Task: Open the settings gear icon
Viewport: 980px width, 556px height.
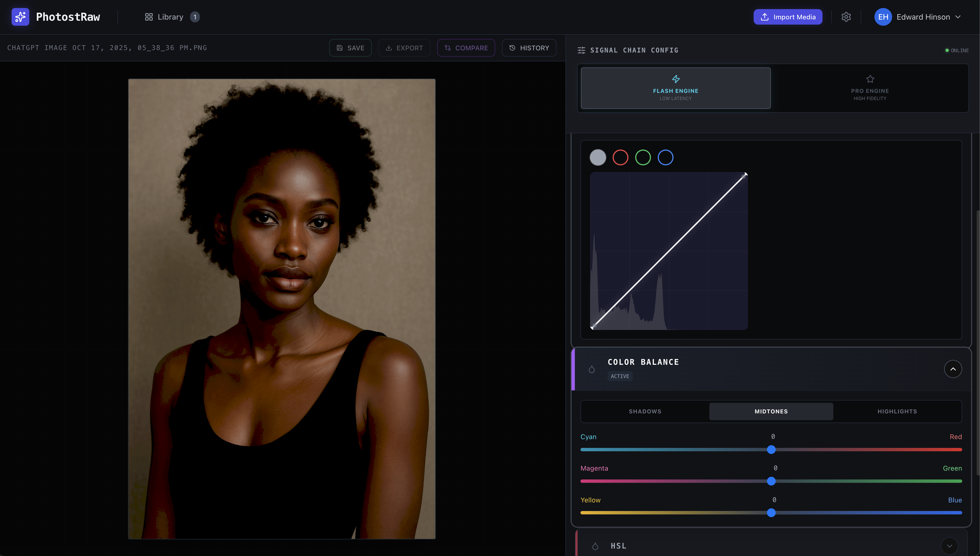Action: [846, 17]
